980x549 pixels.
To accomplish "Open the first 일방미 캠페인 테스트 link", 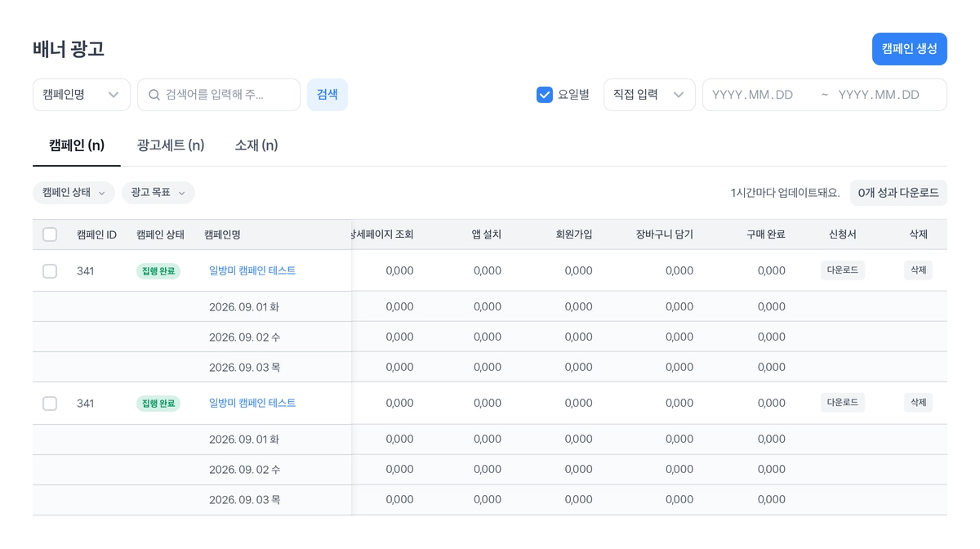I will 252,270.
